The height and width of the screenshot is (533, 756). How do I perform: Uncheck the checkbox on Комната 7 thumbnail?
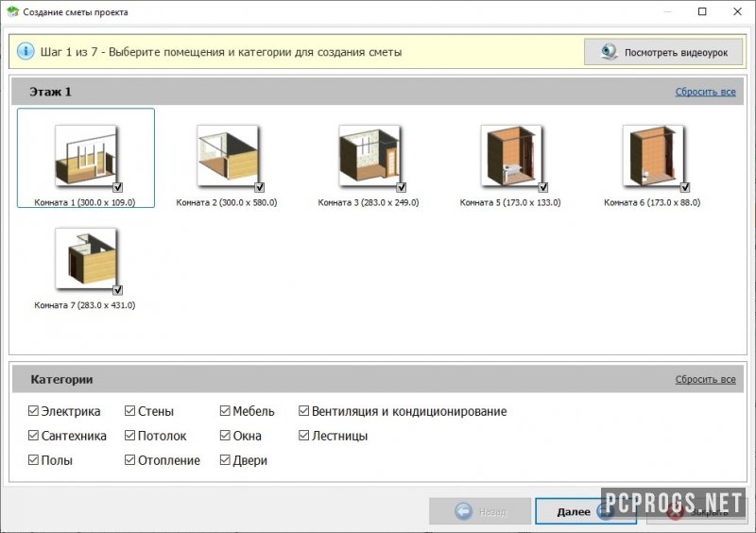(117, 290)
